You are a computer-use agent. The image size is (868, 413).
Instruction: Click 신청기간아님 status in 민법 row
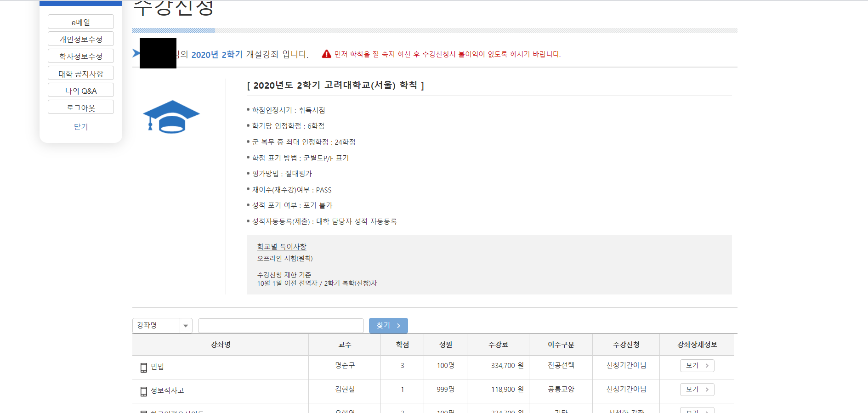[x=626, y=365]
